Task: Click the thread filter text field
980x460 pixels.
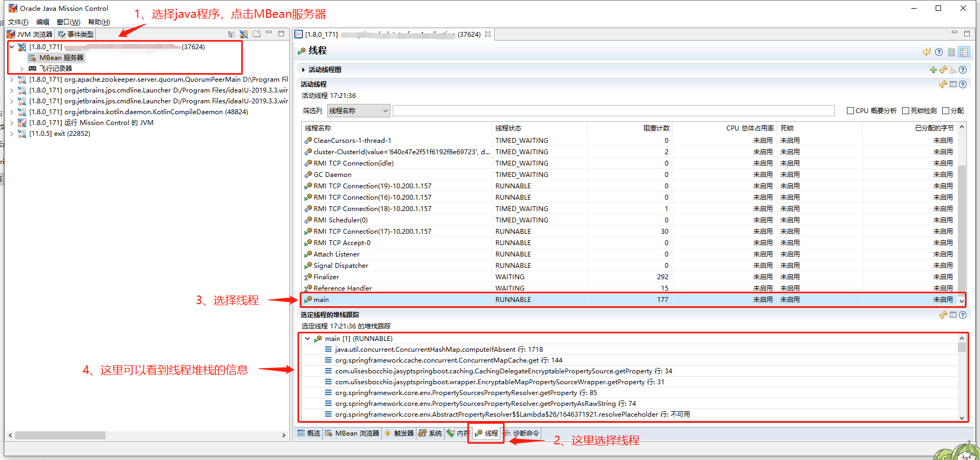Action: pyautogui.click(x=614, y=110)
